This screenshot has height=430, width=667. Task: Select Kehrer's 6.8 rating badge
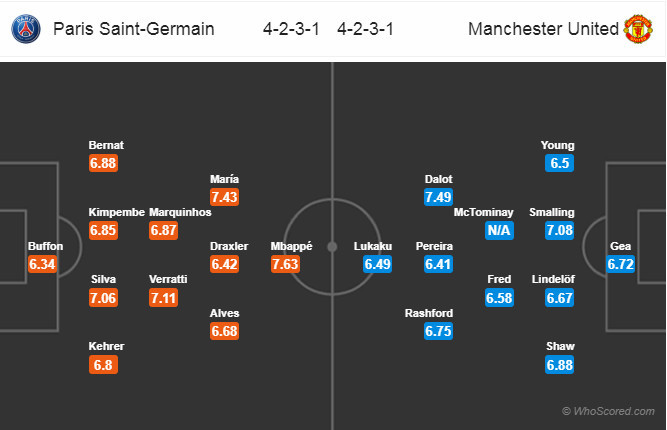[104, 365]
